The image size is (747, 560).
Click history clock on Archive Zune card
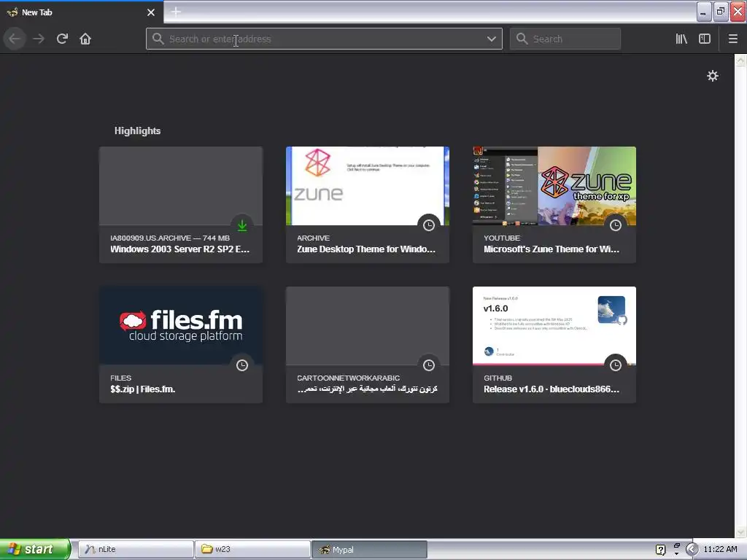click(429, 225)
